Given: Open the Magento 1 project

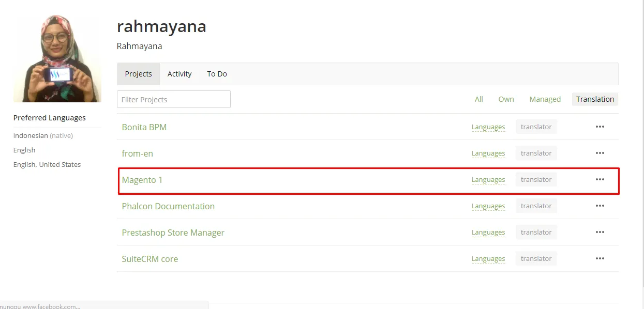Looking at the screenshot, I should point(142,180).
